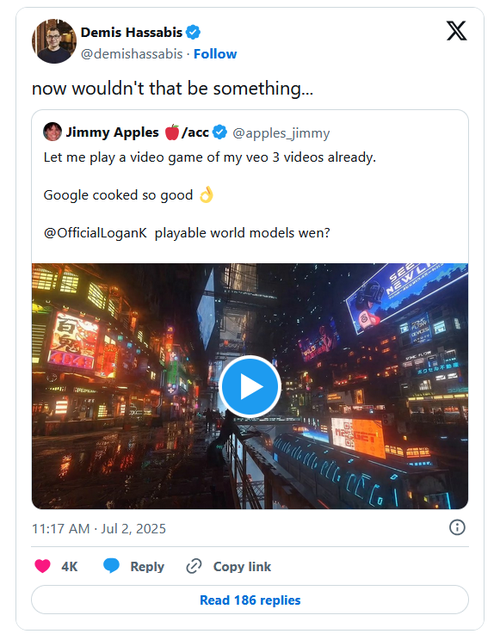
Task: Open the @apples_jimmy handle
Action: click(x=281, y=133)
